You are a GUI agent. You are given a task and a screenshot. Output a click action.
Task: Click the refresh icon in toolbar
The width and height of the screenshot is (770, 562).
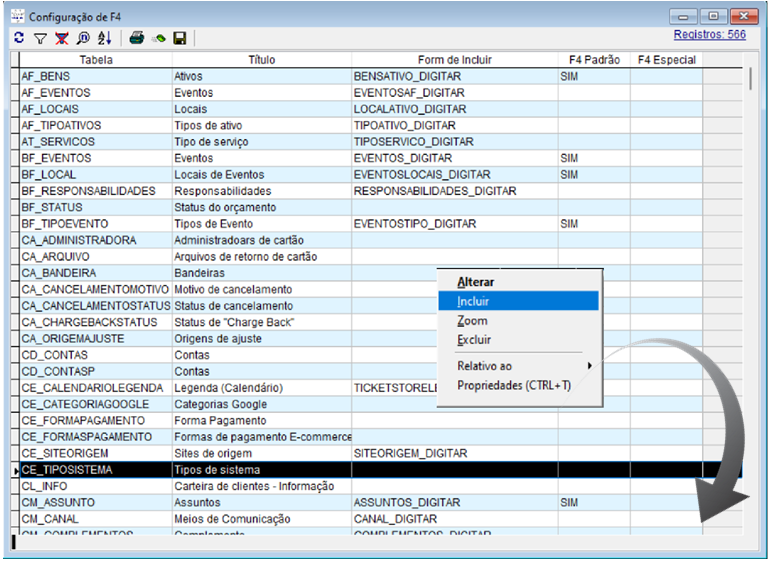click(x=19, y=38)
